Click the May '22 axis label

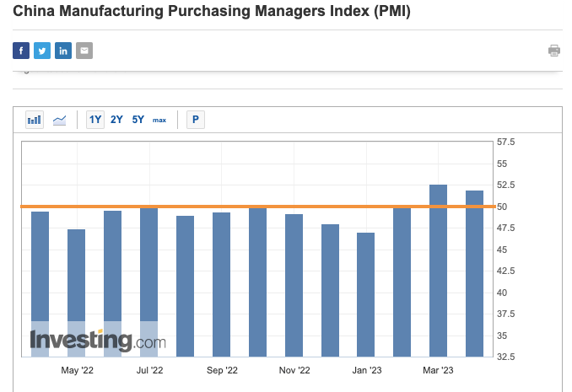tap(77, 370)
